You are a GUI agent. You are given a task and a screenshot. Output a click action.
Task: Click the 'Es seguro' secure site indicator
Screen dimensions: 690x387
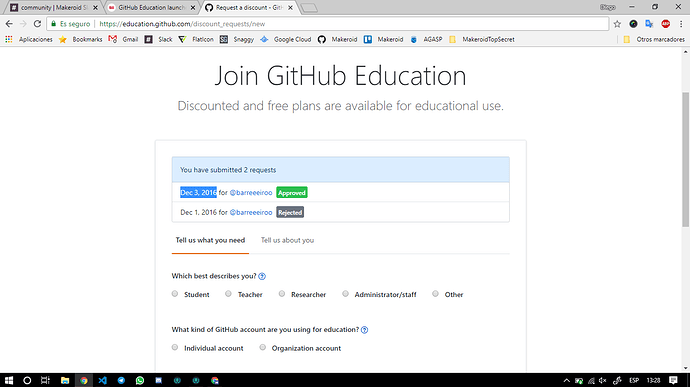coord(71,24)
